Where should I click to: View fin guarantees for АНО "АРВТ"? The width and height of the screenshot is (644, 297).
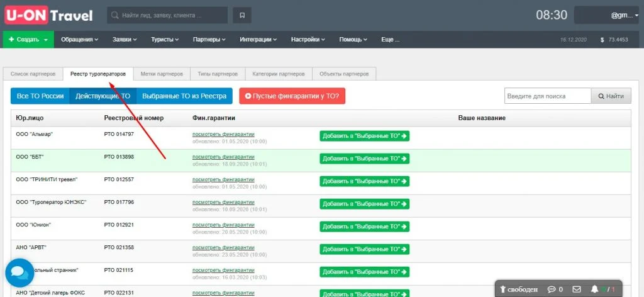(223, 248)
